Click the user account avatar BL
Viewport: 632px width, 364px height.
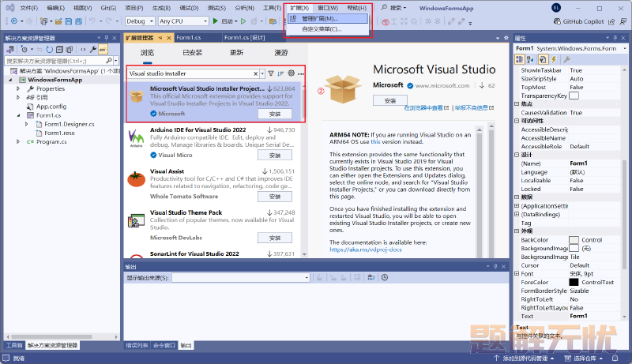[x=556, y=8]
